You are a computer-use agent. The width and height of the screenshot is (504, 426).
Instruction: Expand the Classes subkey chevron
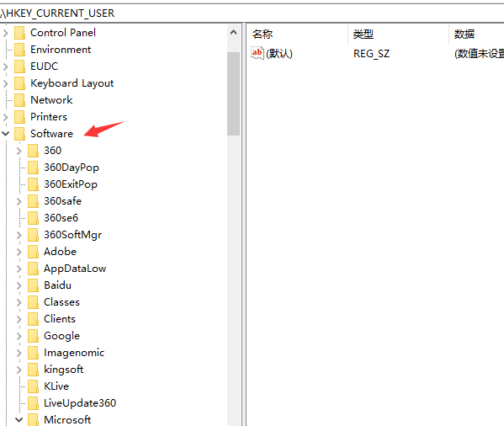coord(19,302)
